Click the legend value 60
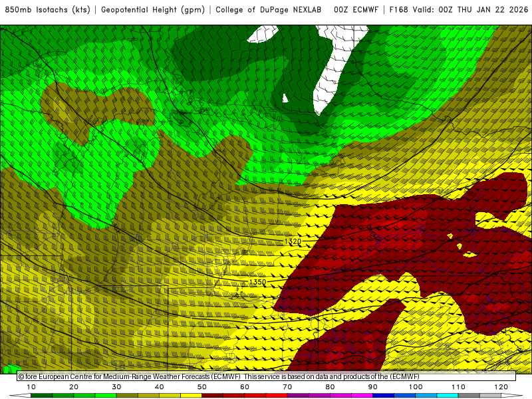 (x=245, y=387)
